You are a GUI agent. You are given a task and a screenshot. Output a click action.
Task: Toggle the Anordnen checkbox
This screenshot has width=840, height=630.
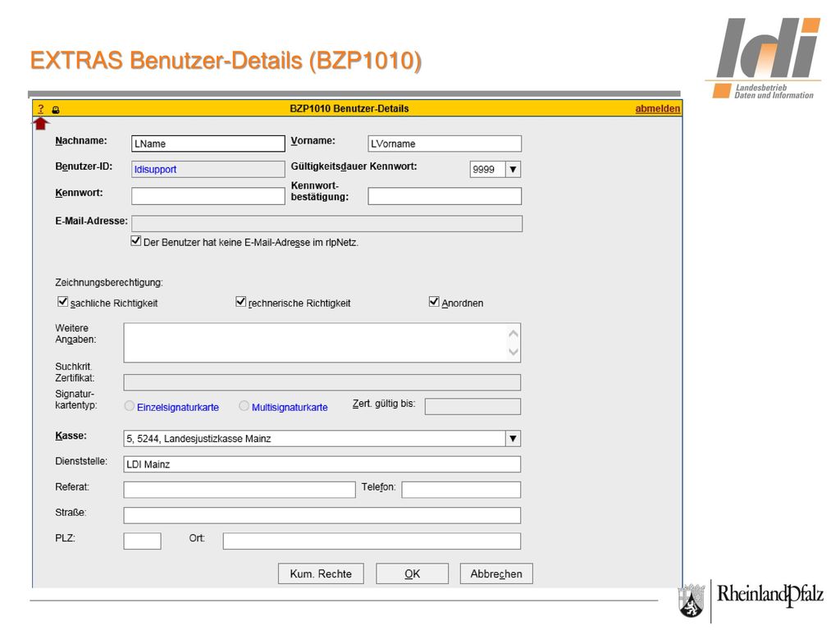pos(434,302)
